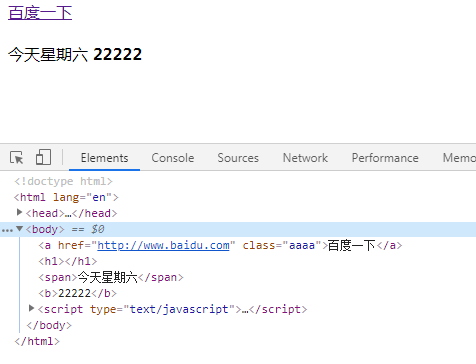
Task: Select the span 今天星期六 element row
Action: 111,277
